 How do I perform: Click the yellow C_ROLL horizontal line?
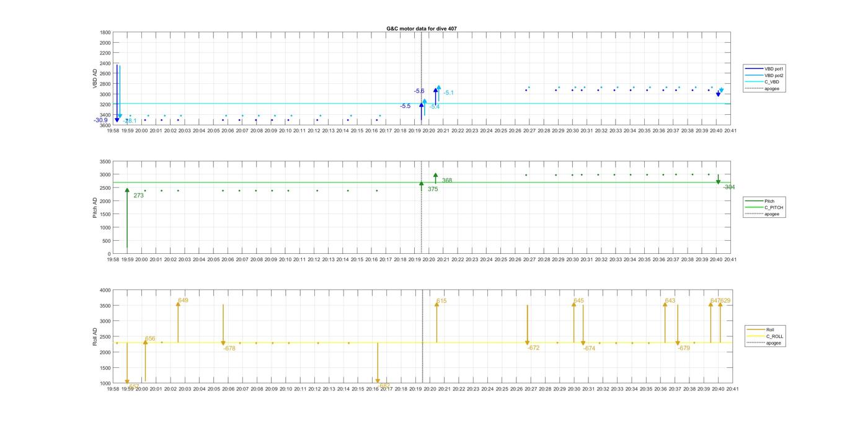tap(422, 343)
